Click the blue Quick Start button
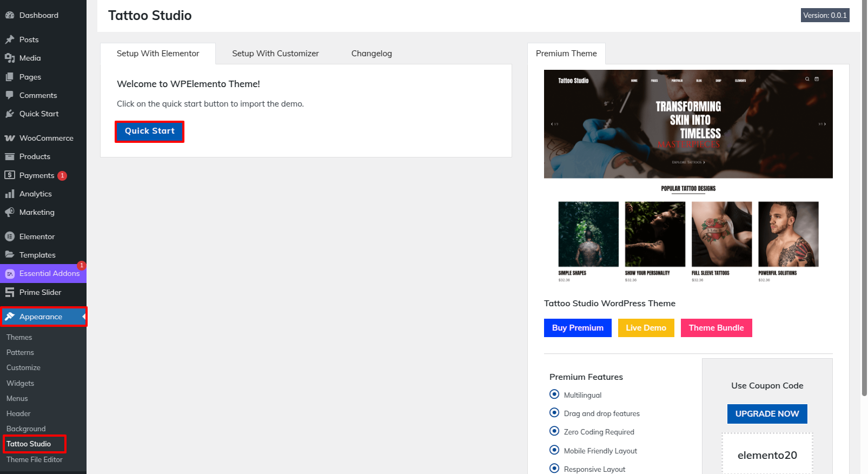Viewport: 868px width, 474px height. pyautogui.click(x=150, y=131)
